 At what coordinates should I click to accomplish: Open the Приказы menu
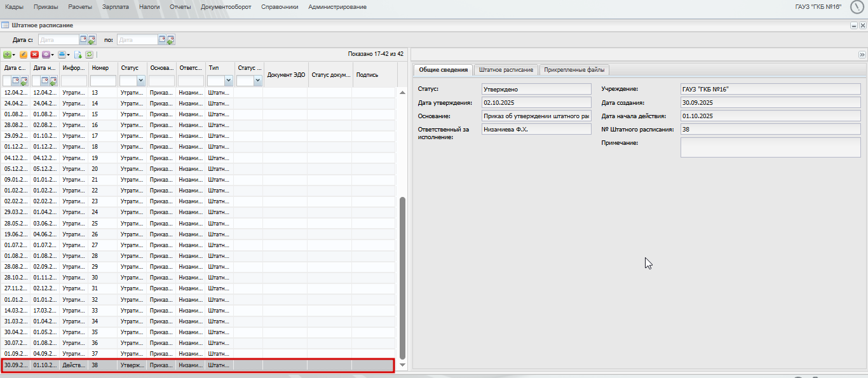coord(46,7)
